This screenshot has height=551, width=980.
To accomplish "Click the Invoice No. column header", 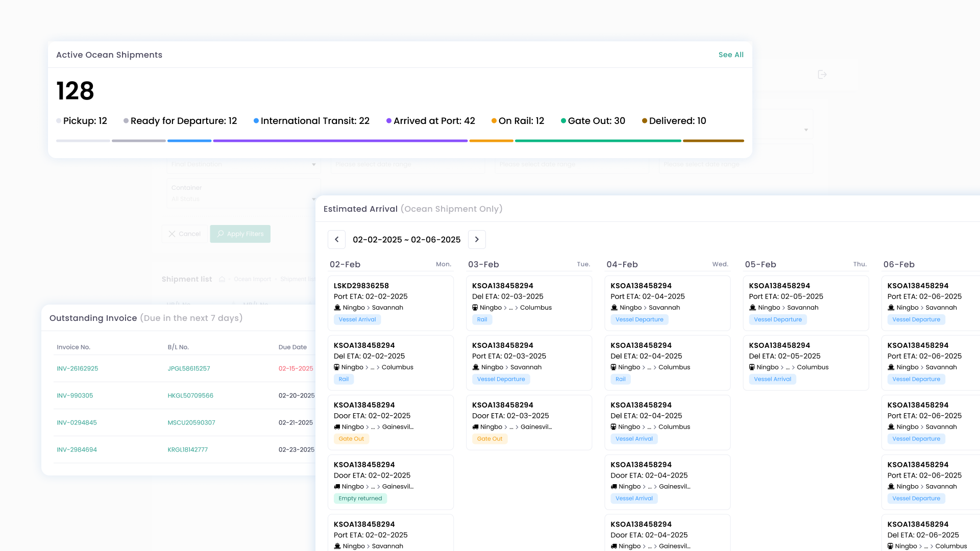I will (x=73, y=347).
